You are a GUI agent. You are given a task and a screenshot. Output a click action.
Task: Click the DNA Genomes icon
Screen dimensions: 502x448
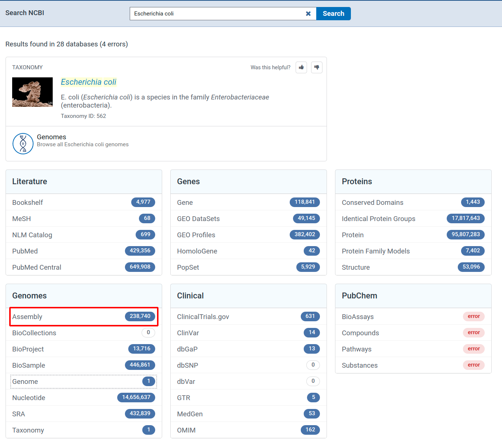coord(23,144)
